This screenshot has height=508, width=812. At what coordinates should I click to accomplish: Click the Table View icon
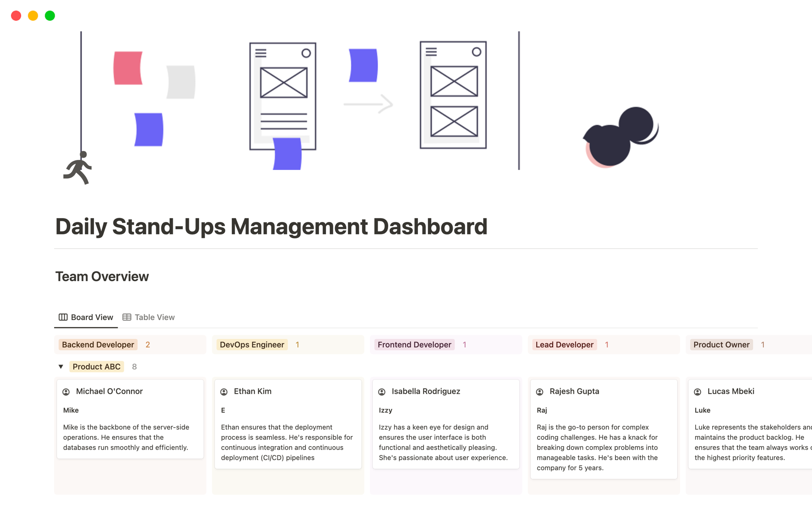(x=127, y=317)
